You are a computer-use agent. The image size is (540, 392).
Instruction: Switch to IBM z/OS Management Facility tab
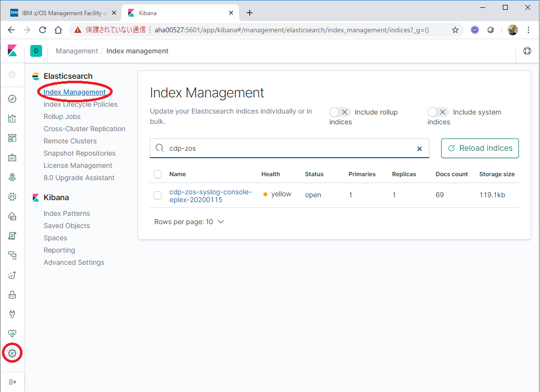tap(63, 13)
